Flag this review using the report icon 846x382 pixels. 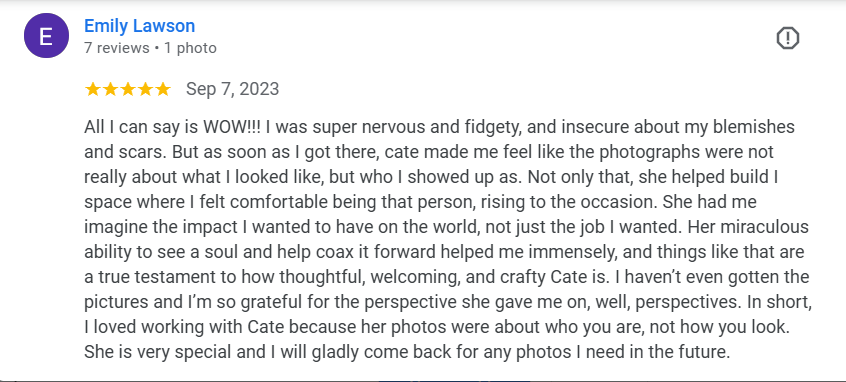coord(788,38)
